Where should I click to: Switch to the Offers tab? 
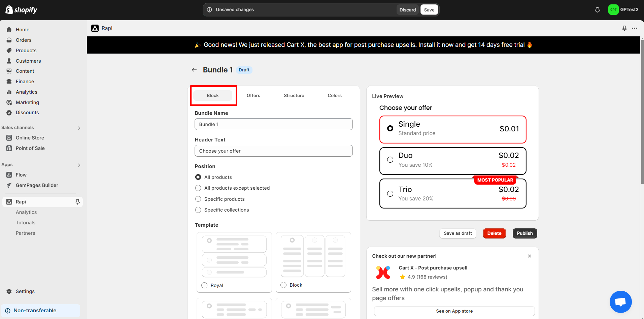coord(253,95)
